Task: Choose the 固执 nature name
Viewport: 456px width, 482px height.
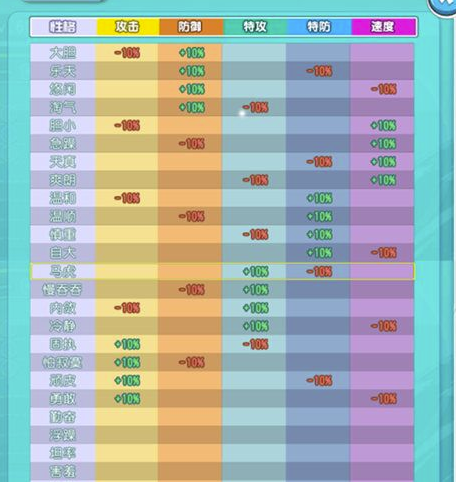Action: [63, 344]
